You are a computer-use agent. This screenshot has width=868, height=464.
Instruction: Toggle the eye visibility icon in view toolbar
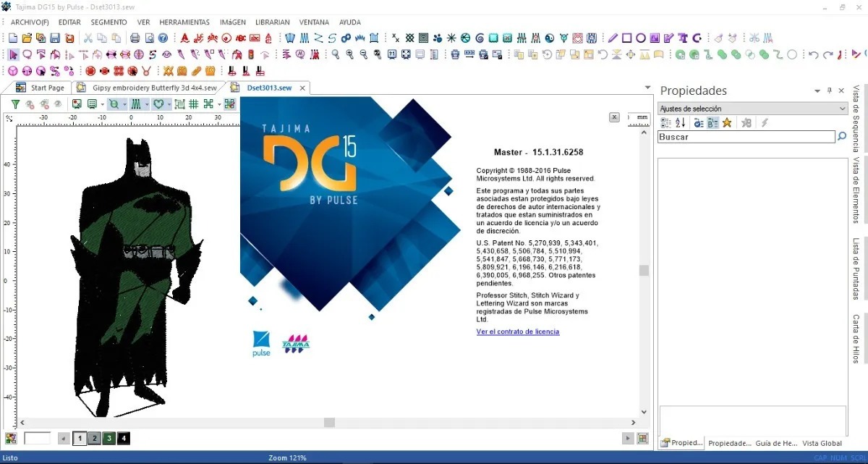pos(58,104)
